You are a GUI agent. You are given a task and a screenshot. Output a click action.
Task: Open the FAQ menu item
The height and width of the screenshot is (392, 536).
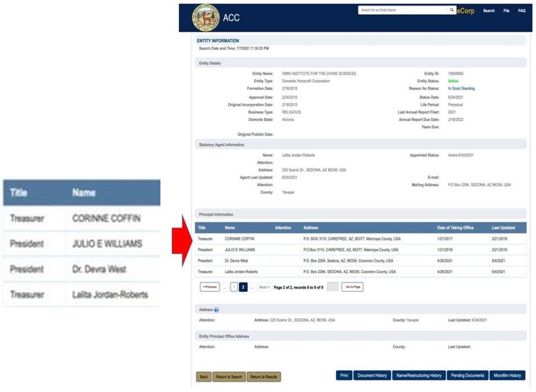[x=521, y=11]
